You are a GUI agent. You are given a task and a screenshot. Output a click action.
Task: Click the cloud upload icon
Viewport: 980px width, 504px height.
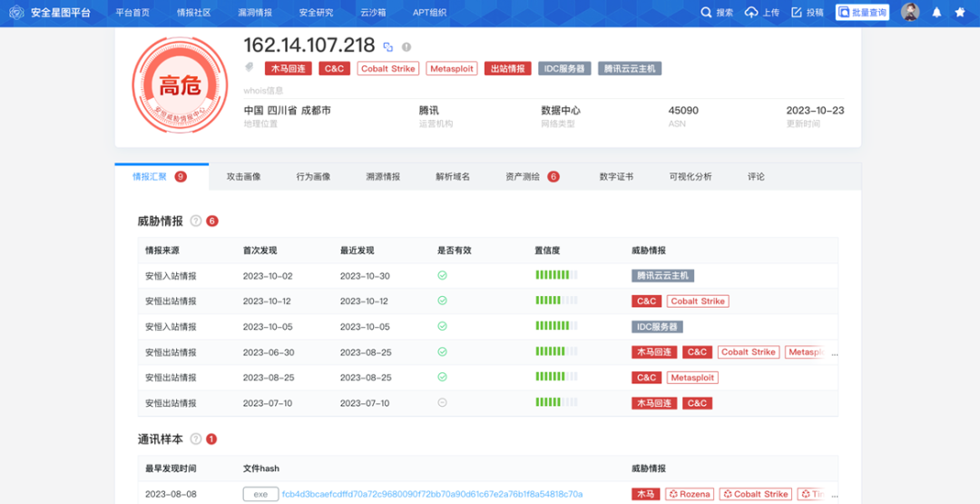[x=751, y=13]
